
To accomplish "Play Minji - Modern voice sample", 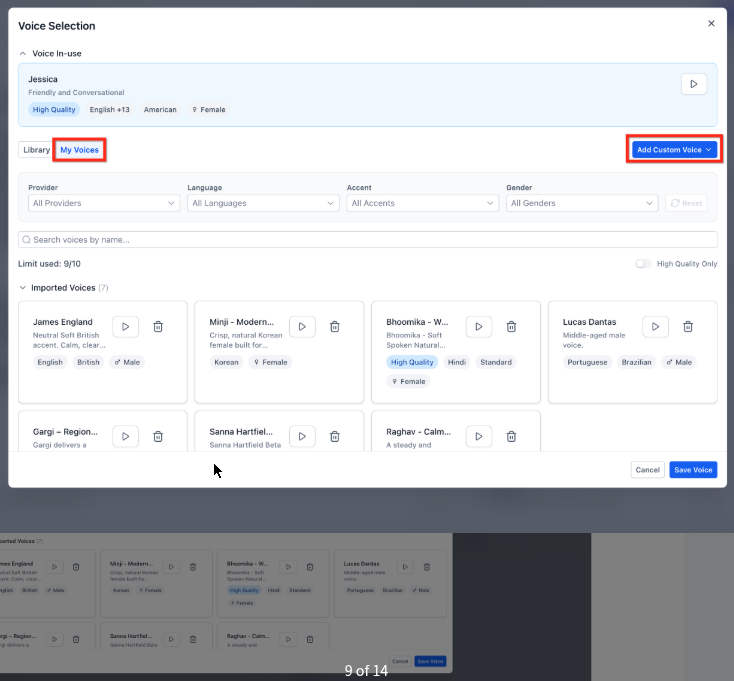I will (x=302, y=327).
